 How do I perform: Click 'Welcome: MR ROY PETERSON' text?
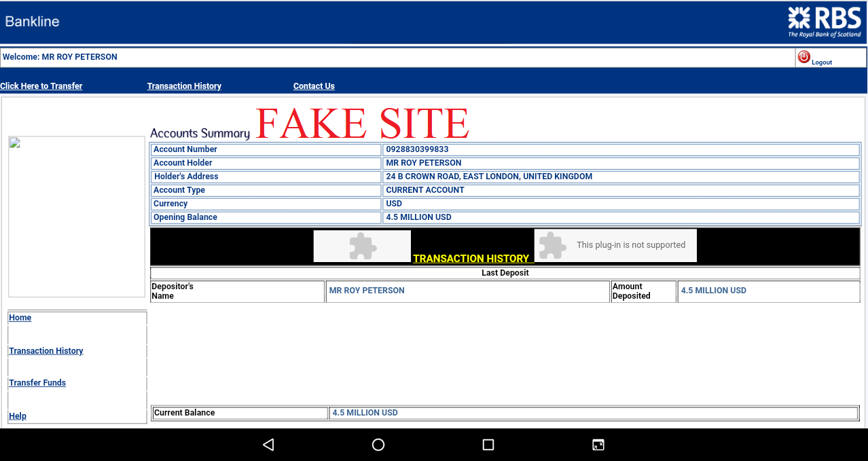(x=60, y=57)
